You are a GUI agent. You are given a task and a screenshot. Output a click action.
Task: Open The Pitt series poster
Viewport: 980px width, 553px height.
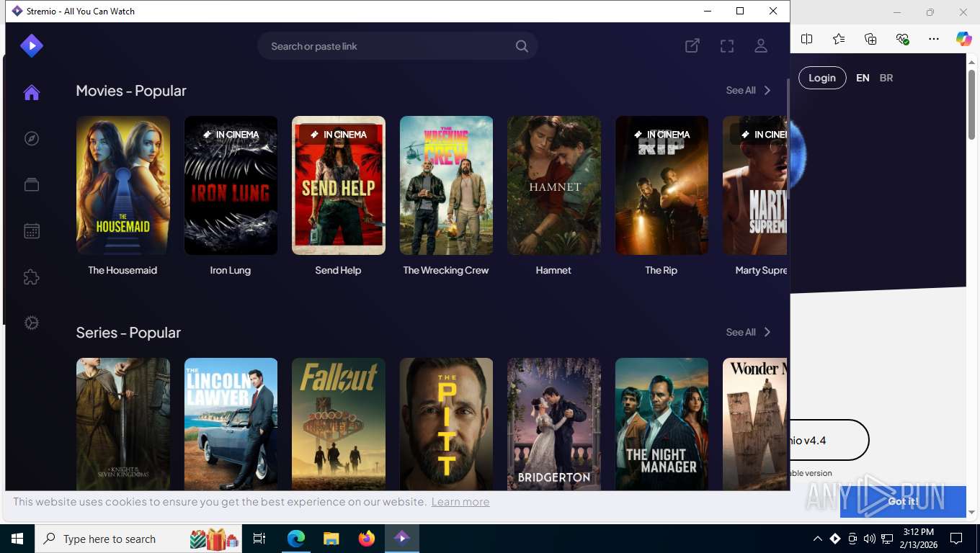pyautogui.click(x=446, y=424)
